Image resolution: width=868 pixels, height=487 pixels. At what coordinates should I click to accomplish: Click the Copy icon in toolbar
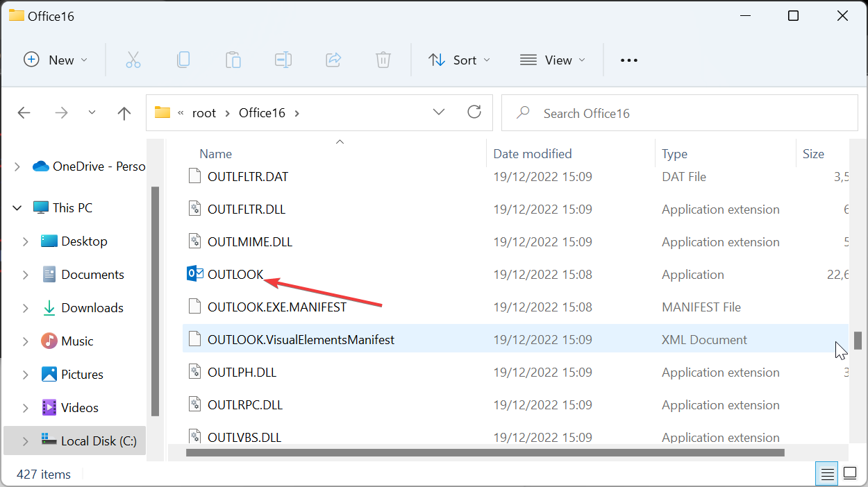(183, 60)
